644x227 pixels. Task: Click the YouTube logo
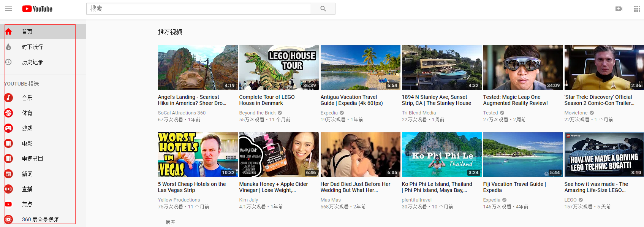point(37,9)
